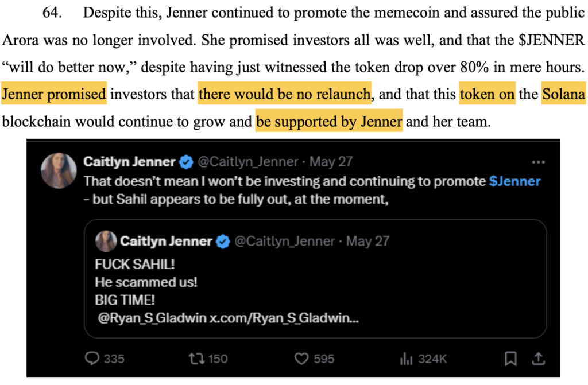Viewport: 588px width, 385px height.
Task: Open the three-dot more options menu
Action: 538,162
